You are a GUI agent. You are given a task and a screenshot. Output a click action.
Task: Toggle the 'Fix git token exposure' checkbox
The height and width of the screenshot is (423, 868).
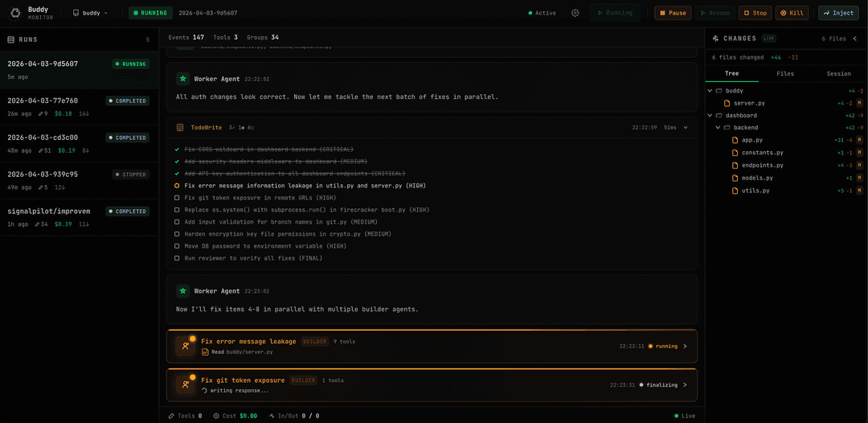point(177,198)
